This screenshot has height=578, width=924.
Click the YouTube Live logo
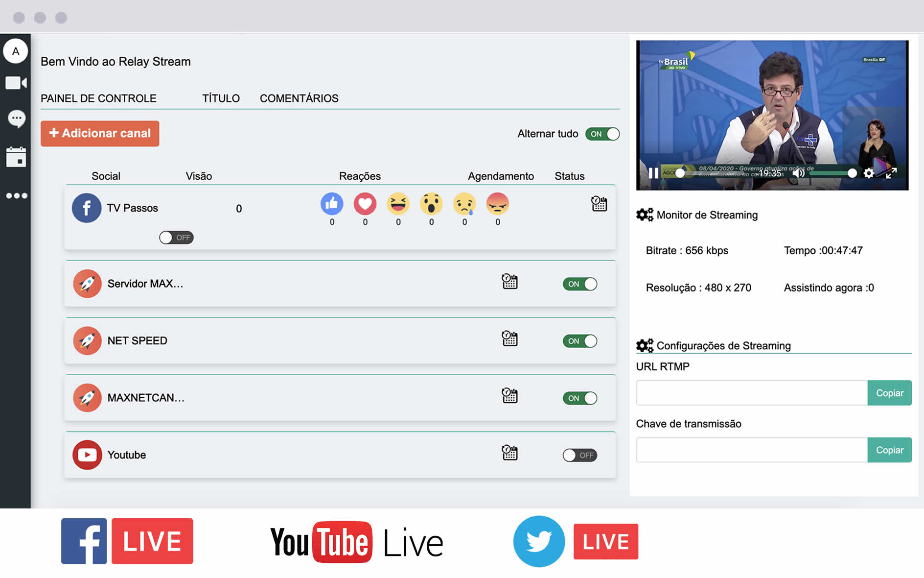coord(357,542)
